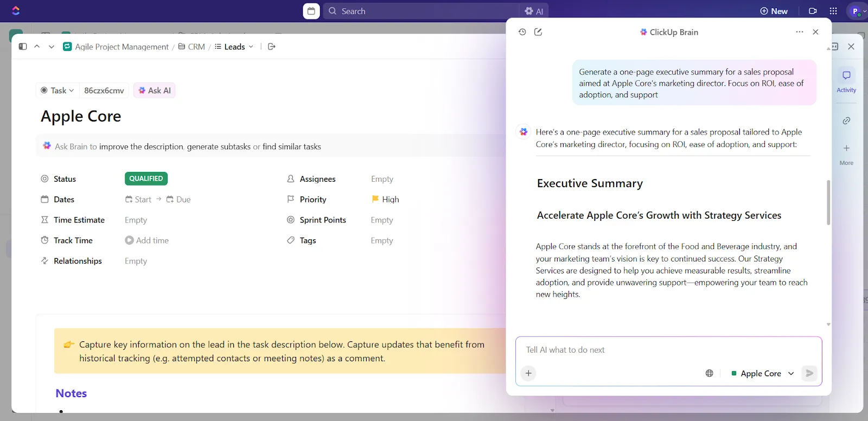Open the profile avatar menu

pyautogui.click(x=857, y=11)
